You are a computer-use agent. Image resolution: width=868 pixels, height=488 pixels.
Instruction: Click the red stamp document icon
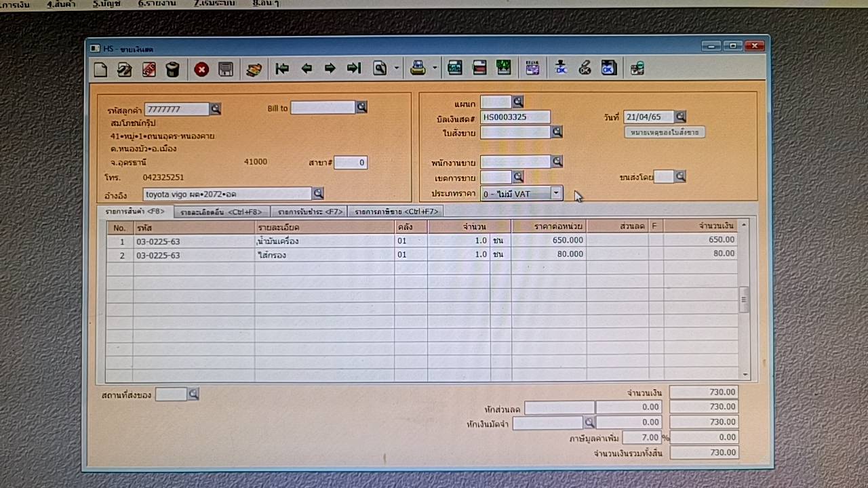click(x=149, y=69)
